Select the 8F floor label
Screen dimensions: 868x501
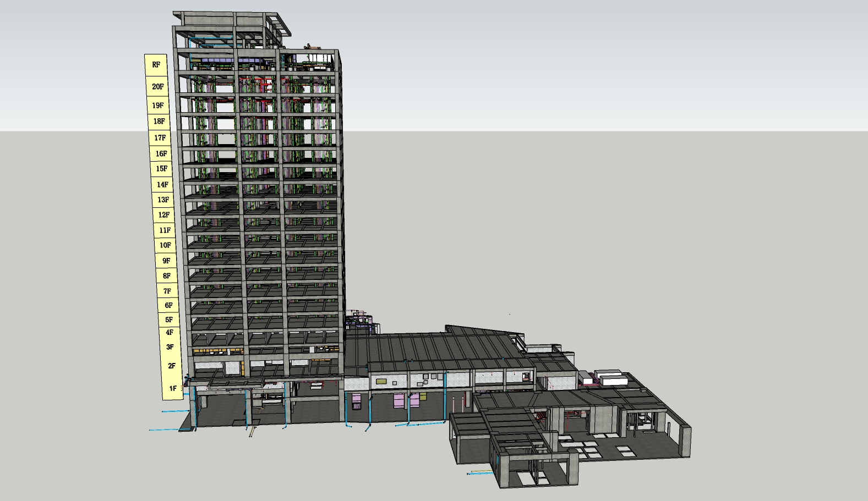(x=167, y=276)
